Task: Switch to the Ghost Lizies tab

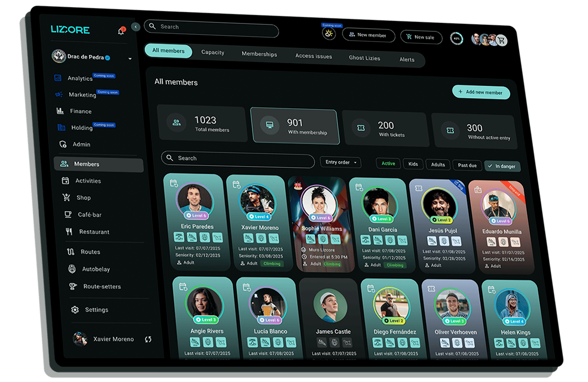Action: [365, 58]
